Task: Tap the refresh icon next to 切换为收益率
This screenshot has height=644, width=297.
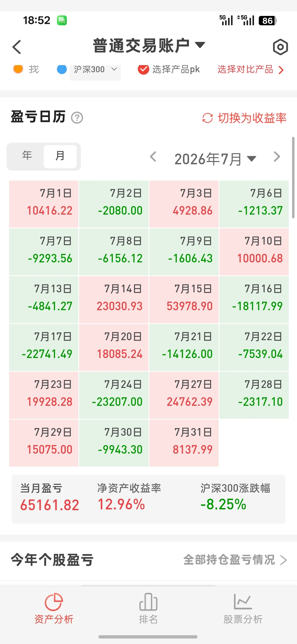Action: [208, 118]
